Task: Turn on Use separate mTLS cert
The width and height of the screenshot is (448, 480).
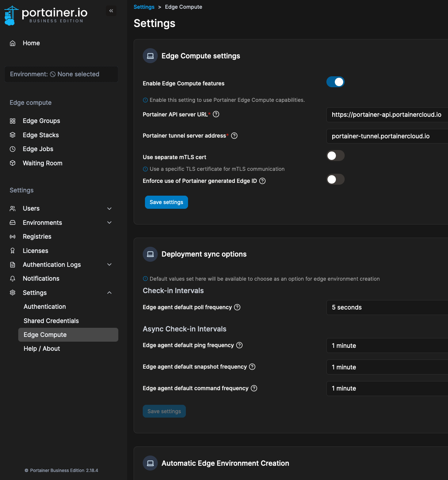Action: tap(336, 155)
